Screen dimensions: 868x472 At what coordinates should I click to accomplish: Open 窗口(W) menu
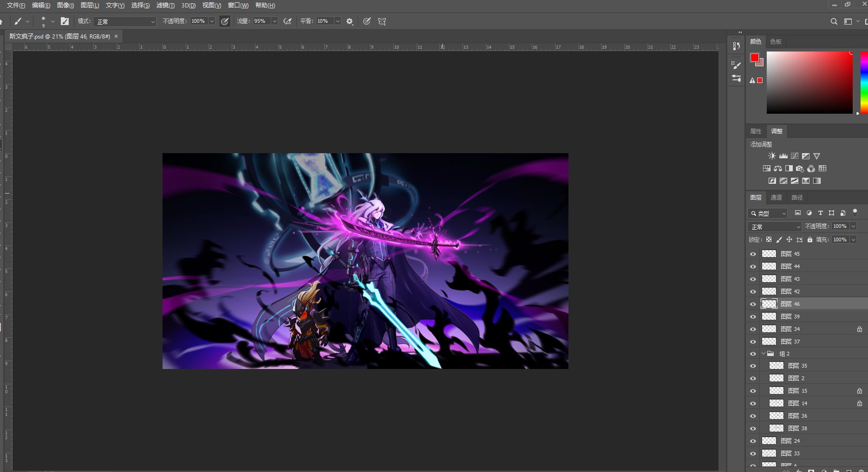tap(238, 6)
